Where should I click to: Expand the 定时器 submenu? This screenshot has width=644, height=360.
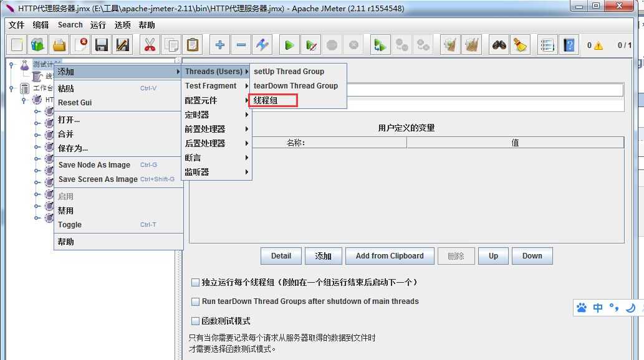(216, 115)
